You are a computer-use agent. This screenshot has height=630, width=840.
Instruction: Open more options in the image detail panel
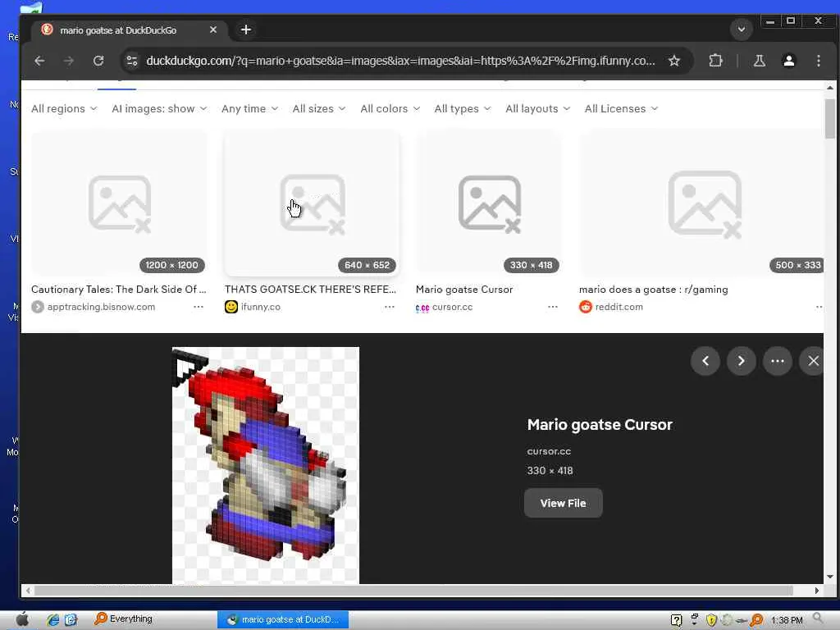[x=778, y=361]
